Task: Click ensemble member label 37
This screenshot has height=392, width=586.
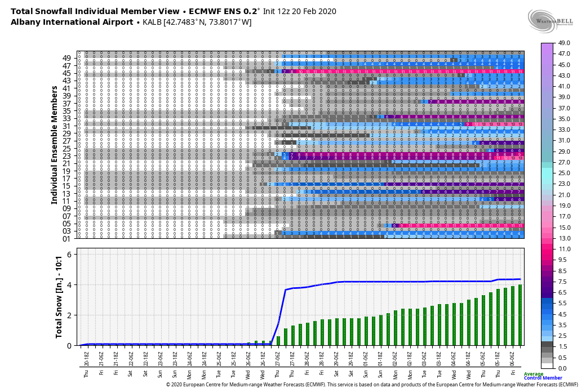Action: coord(67,104)
